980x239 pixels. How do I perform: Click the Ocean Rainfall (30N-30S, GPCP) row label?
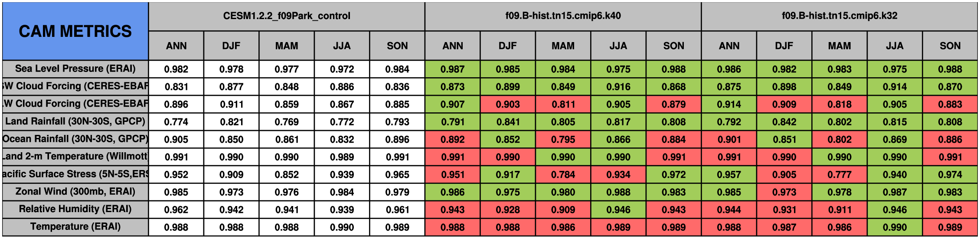tap(75, 139)
